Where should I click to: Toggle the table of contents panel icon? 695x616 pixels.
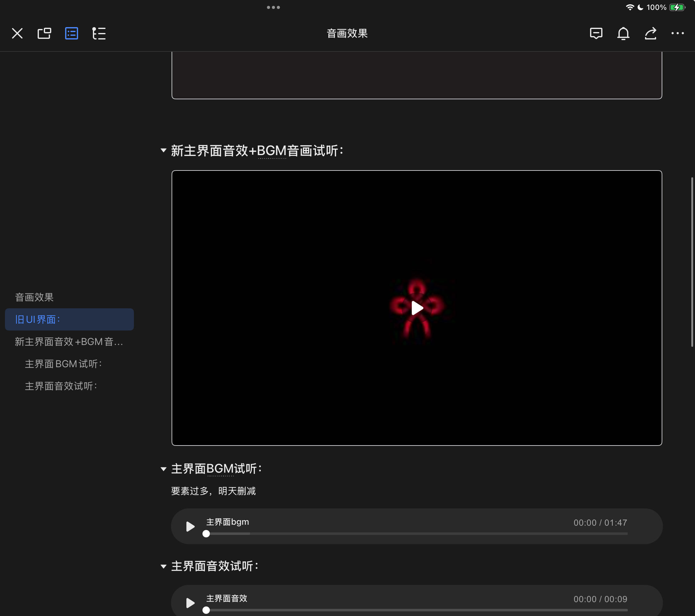(x=71, y=33)
